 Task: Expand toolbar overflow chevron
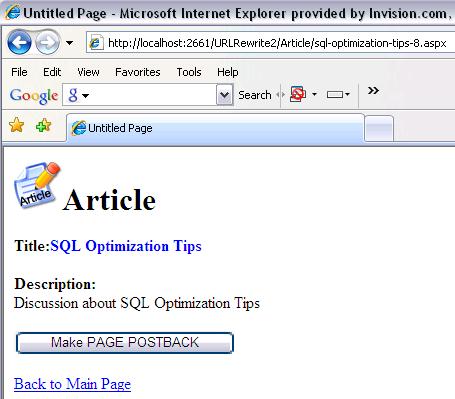tap(373, 91)
